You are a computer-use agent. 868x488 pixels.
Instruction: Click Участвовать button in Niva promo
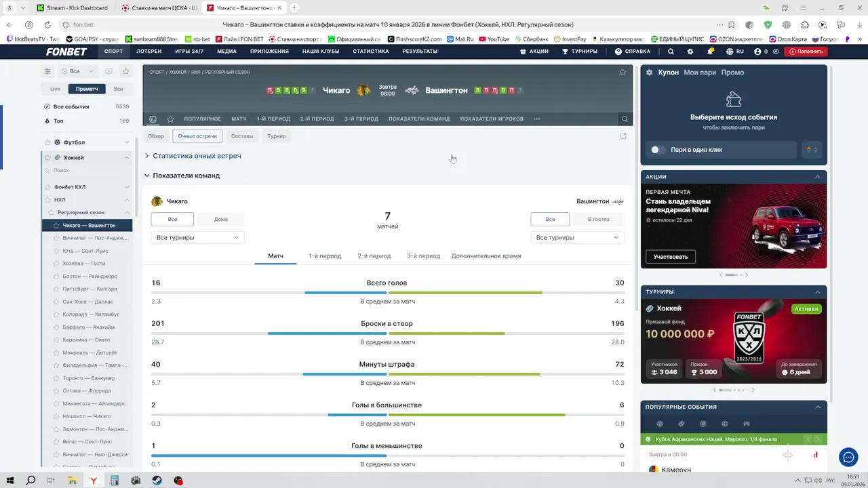click(x=671, y=257)
